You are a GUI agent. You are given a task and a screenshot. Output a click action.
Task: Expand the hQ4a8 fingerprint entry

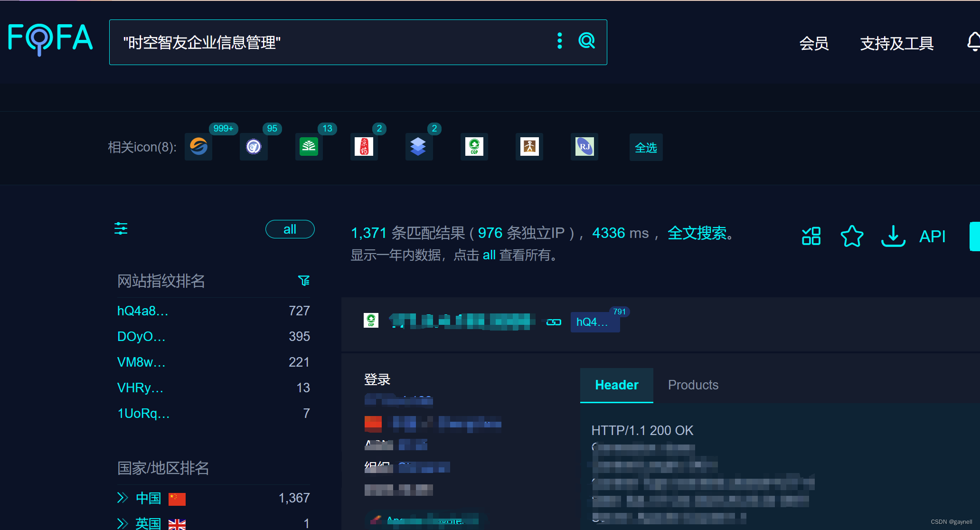[141, 312]
